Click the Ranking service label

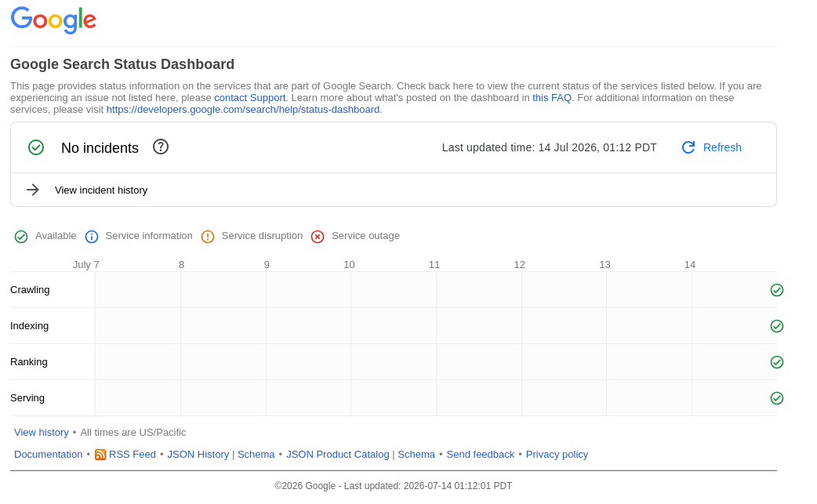(29, 361)
